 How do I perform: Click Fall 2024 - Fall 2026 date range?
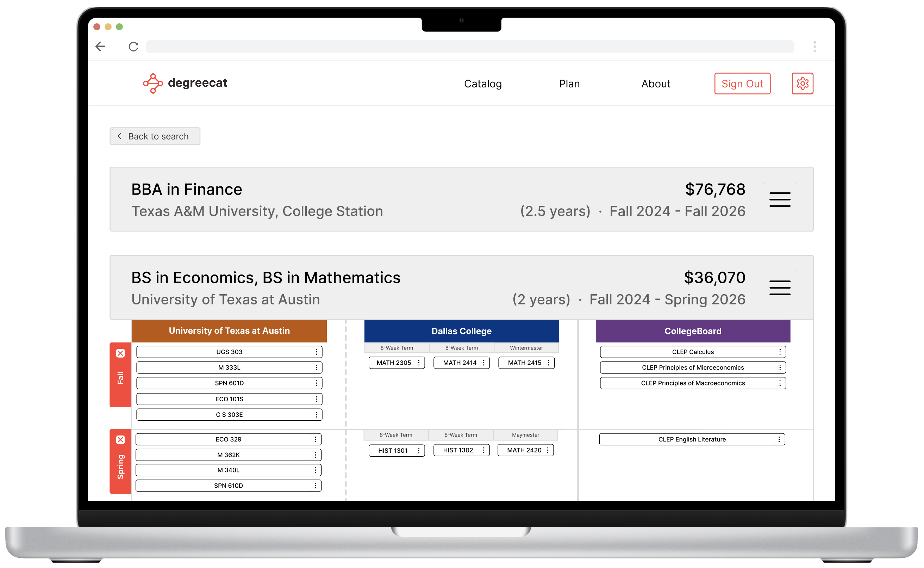(x=677, y=211)
